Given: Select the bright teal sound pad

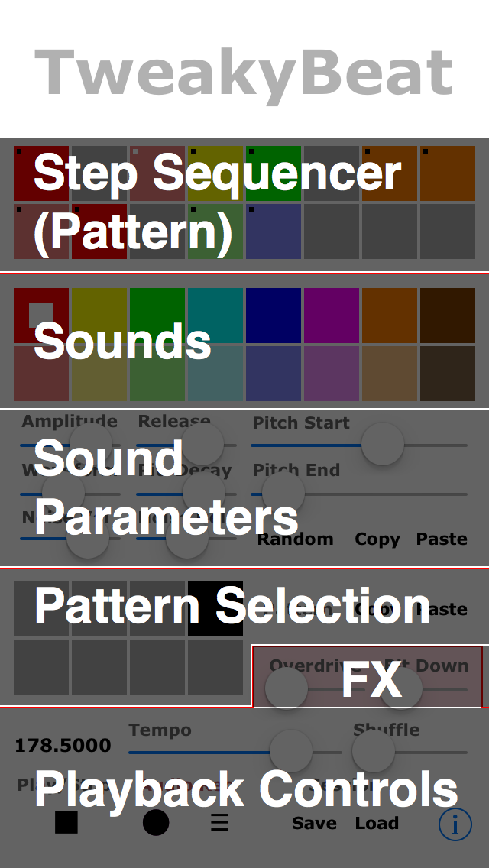Looking at the screenshot, I should click(x=215, y=316).
